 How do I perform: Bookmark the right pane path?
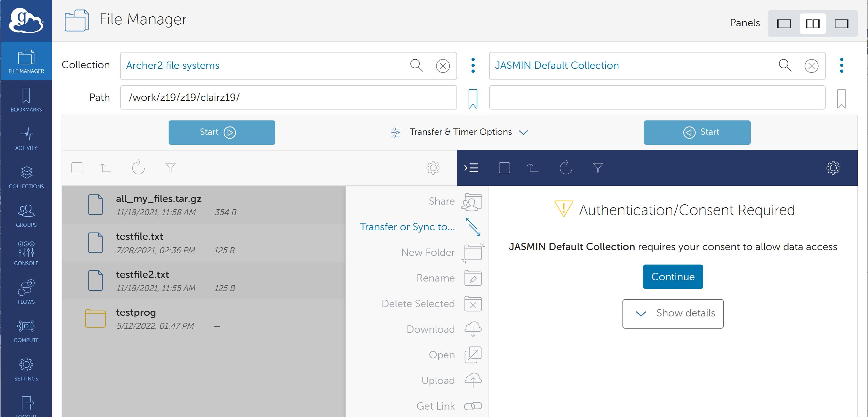pyautogui.click(x=841, y=98)
